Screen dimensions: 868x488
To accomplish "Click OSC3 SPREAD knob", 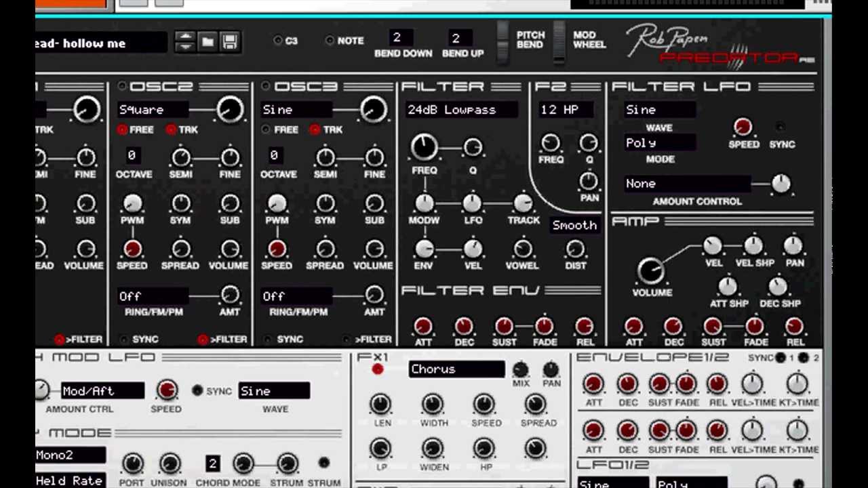I will point(325,249).
